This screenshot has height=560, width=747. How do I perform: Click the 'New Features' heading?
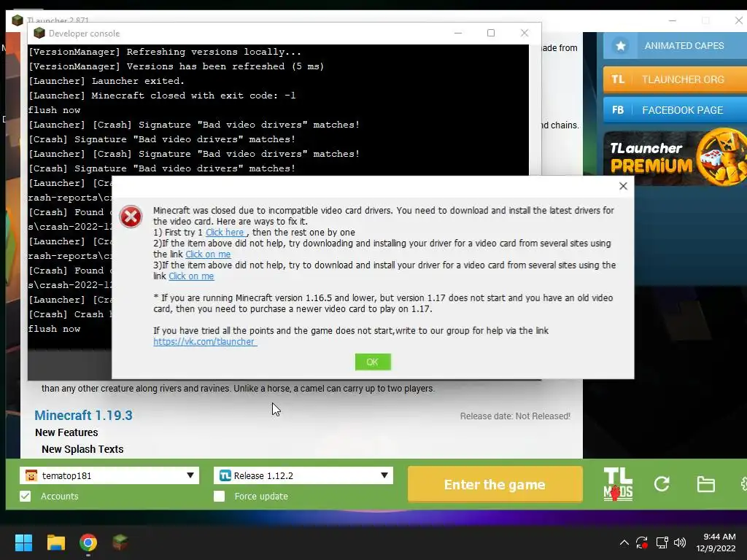point(66,432)
